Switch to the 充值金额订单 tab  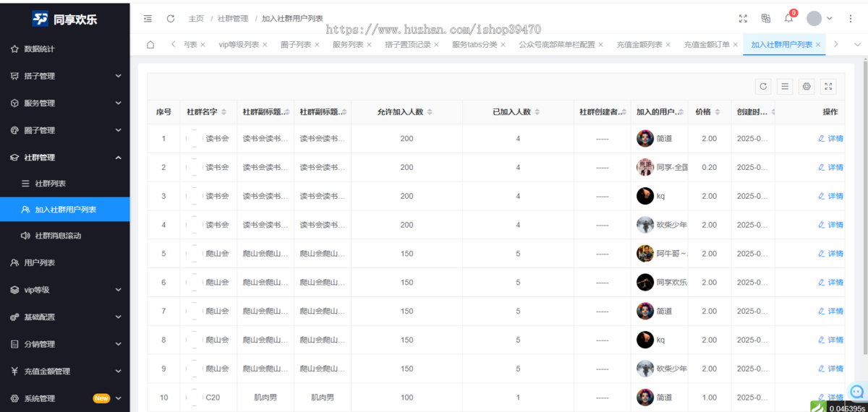707,45
